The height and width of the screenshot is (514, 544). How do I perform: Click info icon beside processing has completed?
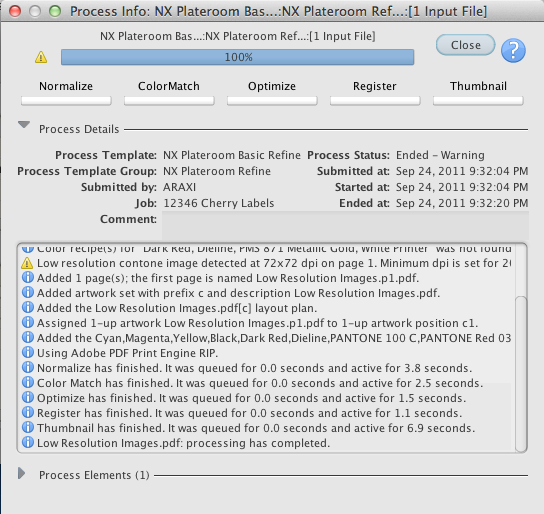coord(28,442)
